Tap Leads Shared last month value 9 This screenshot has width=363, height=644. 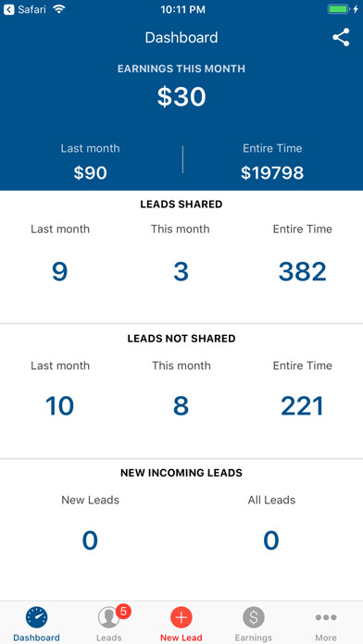59,271
